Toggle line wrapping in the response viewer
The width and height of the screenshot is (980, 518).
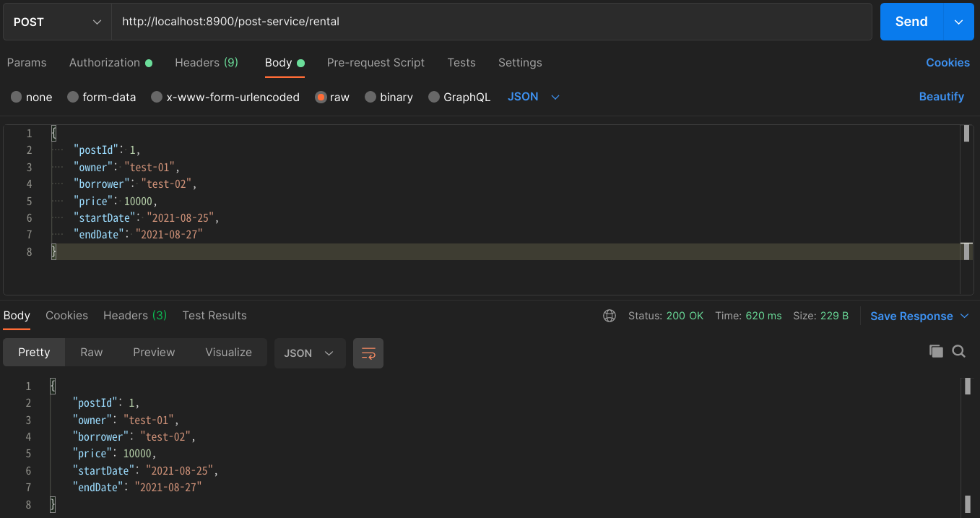coord(368,353)
